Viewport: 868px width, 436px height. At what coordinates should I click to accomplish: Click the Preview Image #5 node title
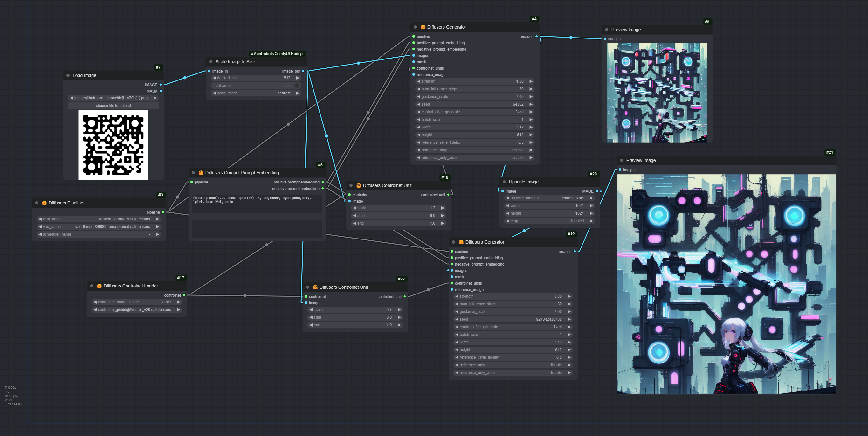pos(626,30)
